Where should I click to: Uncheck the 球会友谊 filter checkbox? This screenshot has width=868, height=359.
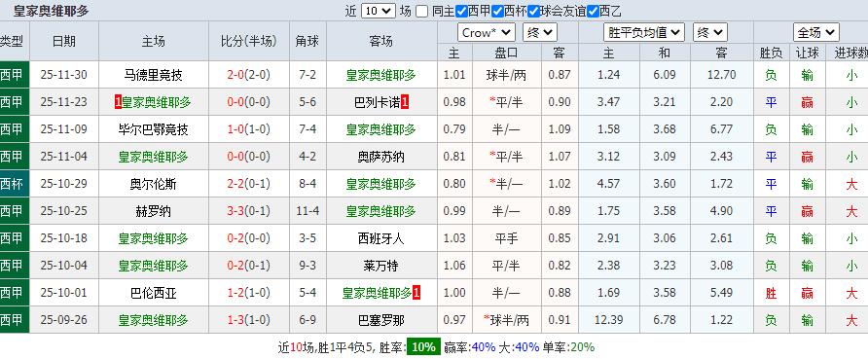click(x=533, y=11)
